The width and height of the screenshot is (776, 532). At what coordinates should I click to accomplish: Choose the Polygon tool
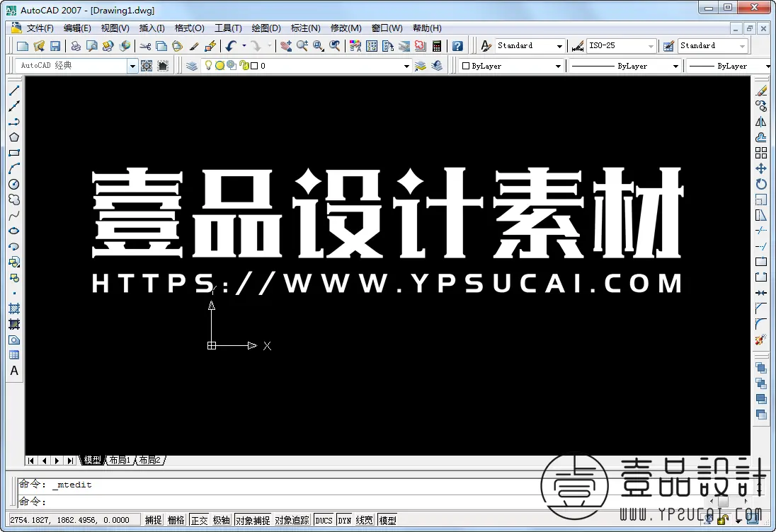[x=14, y=137]
